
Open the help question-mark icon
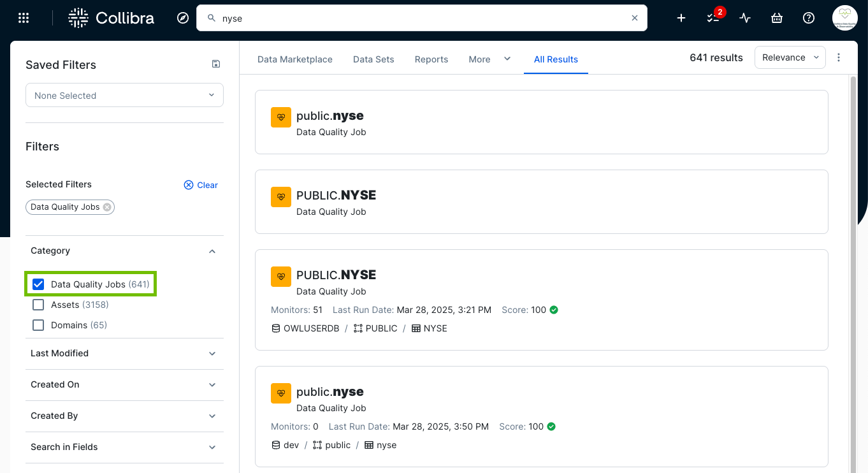pos(808,18)
